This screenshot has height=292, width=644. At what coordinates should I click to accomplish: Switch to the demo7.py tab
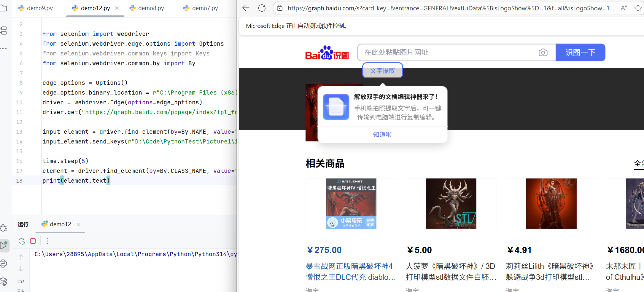click(201, 8)
